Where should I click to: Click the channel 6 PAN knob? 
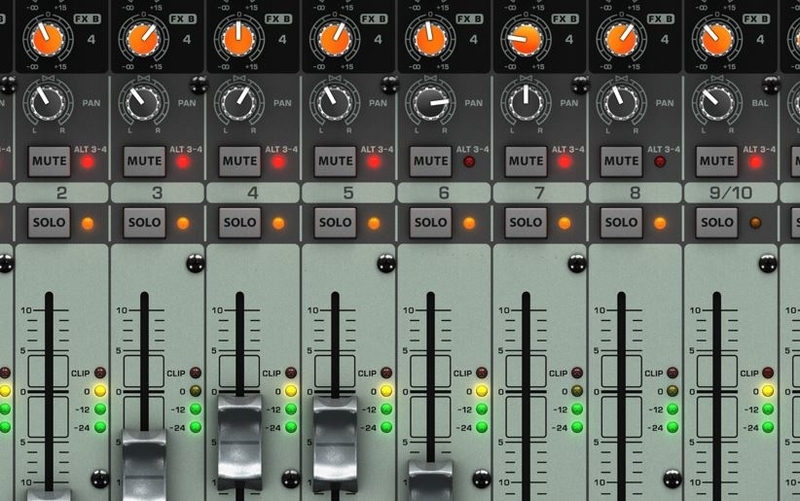pyautogui.click(x=430, y=102)
